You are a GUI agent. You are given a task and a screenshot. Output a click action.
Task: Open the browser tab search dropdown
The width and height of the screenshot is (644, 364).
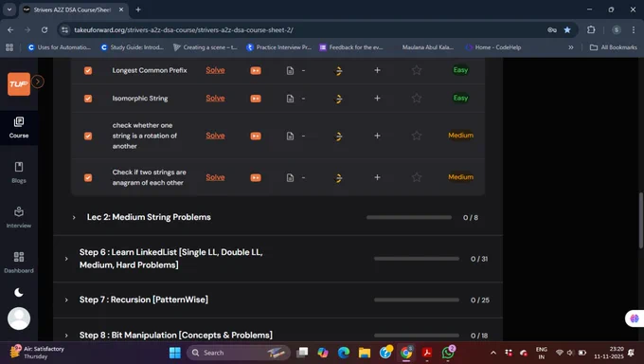(9, 9)
